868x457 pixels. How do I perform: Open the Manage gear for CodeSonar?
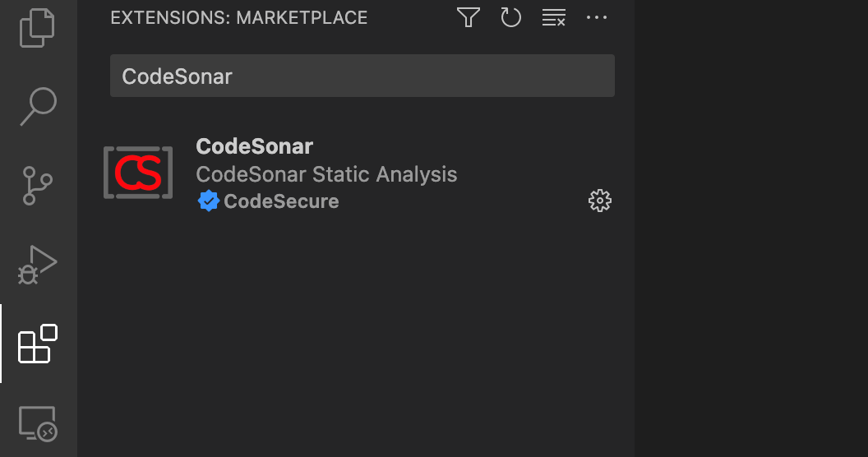pos(600,201)
